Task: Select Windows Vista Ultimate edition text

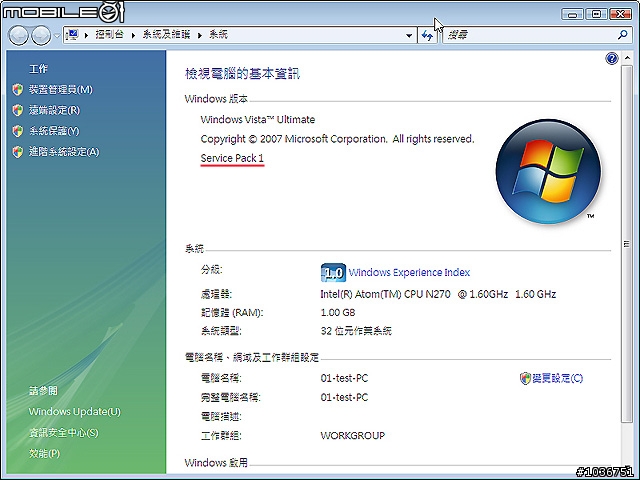Action: 258,120
